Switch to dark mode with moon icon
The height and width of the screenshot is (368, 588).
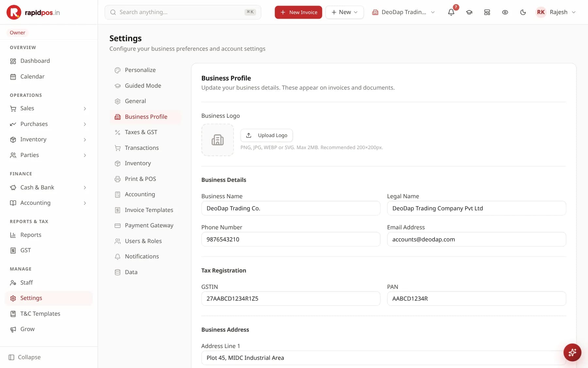523,12
